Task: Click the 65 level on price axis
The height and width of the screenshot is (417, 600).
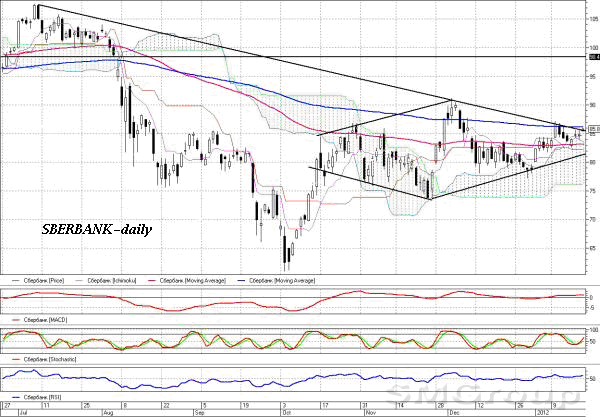Action: [x=591, y=245]
